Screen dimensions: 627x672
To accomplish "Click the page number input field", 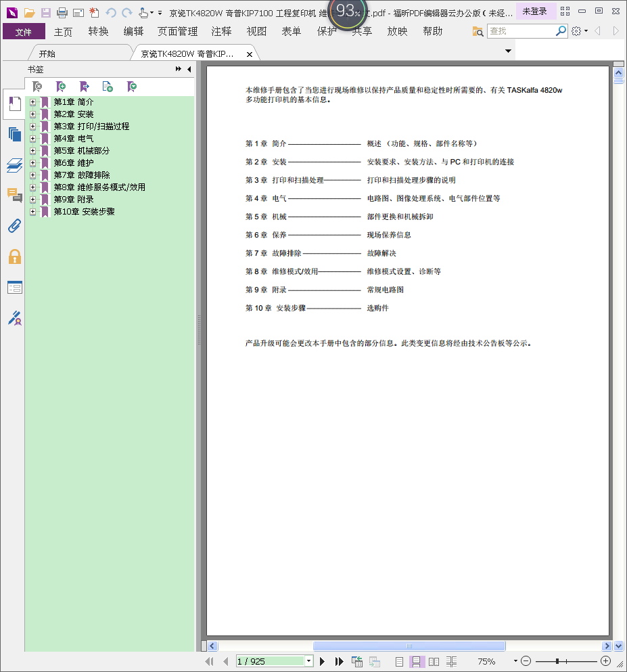I will point(271,661).
